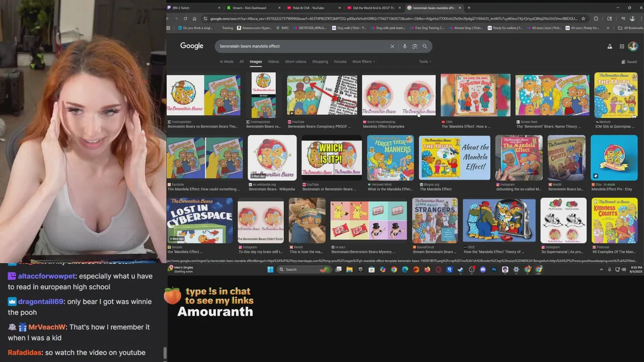Screen dimensions: 644x362
Task: Go to Chrome home page icon
Action: [x=194, y=19]
